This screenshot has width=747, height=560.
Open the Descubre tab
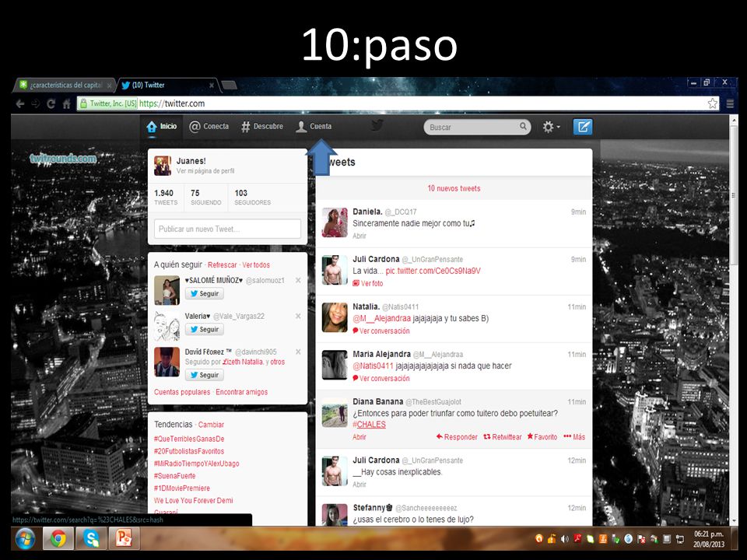tap(262, 127)
